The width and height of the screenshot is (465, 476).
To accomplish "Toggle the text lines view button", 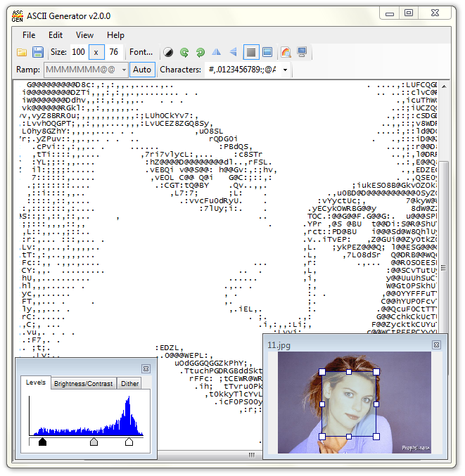I will tap(250, 52).
